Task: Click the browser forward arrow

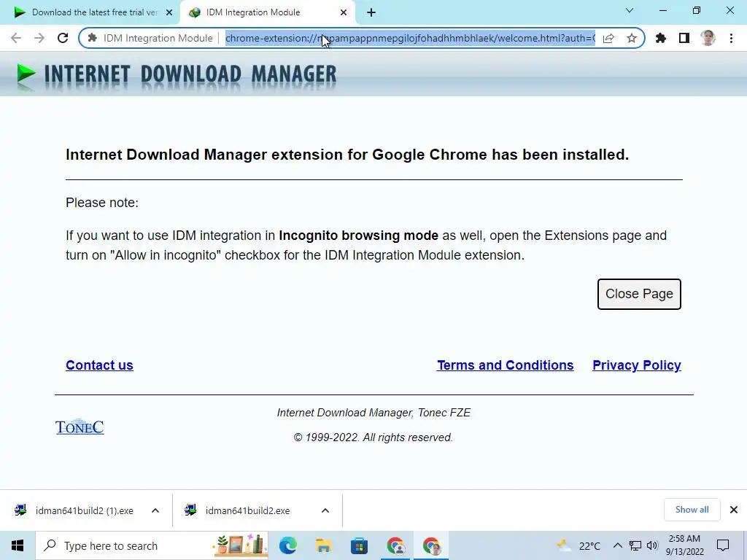Action: (x=39, y=38)
